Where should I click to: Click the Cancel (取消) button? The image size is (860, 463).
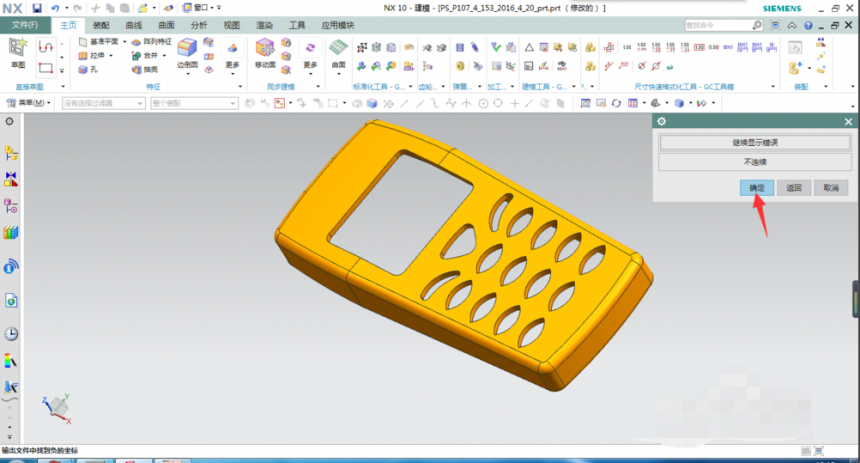point(831,188)
